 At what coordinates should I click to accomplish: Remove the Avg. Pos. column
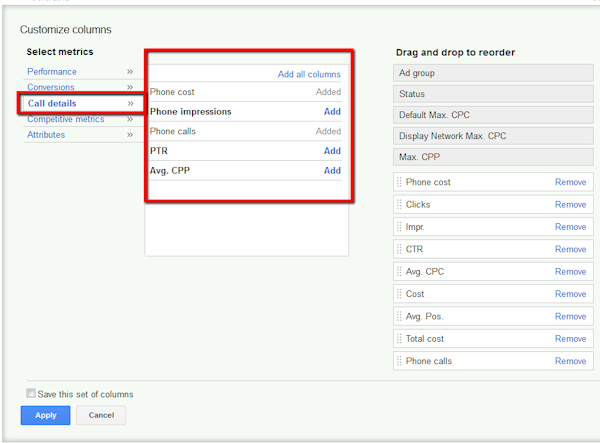(x=571, y=316)
